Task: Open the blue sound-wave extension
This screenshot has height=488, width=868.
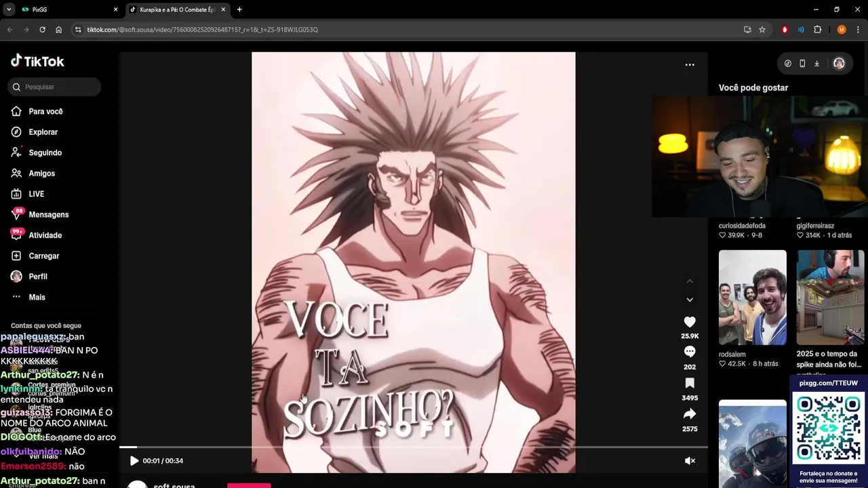Action: click(x=801, y=30)
